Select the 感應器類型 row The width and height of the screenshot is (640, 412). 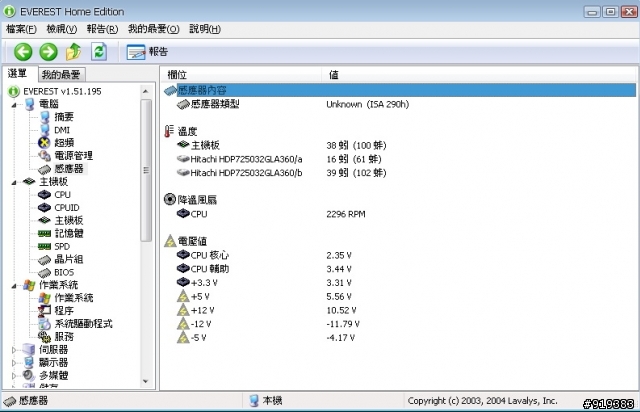(399, 105)
